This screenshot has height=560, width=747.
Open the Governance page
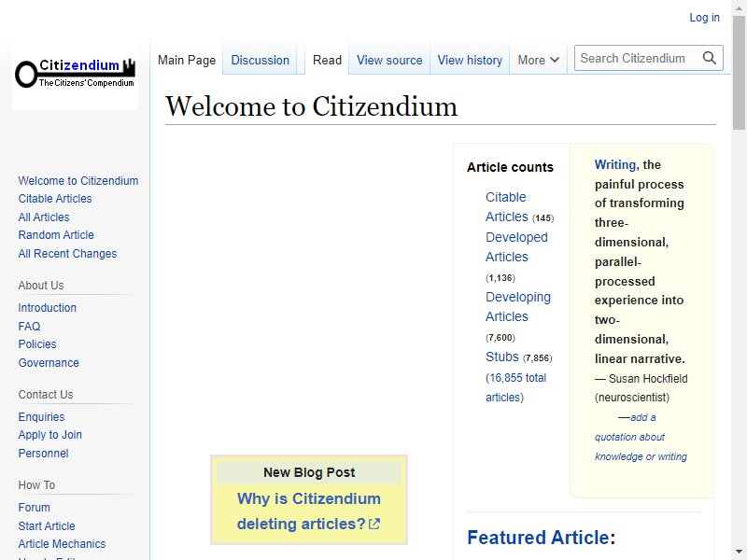tap(49, 363)
